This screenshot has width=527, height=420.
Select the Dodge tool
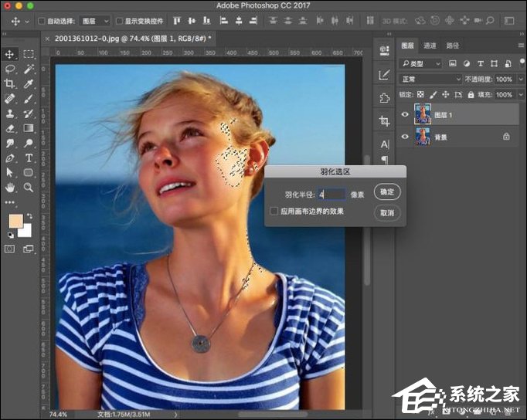click(x=29, y=143)
